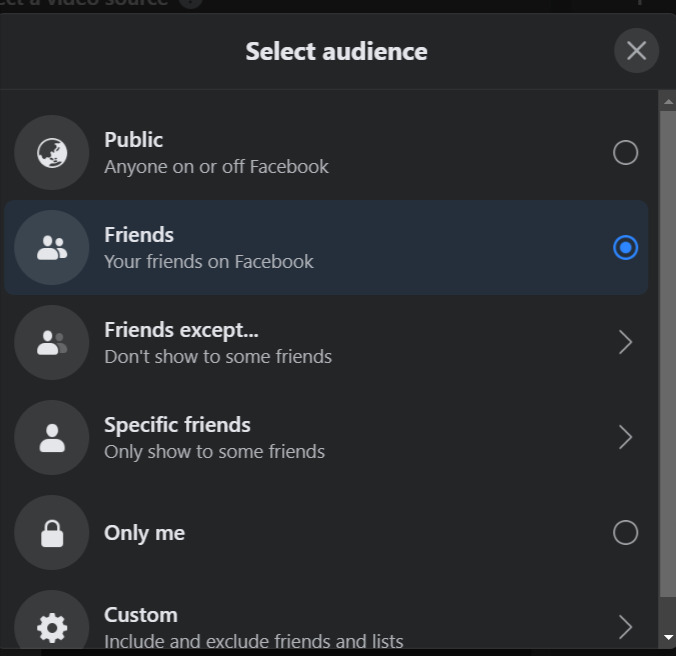Close the Select audience dialog
Image resolution: width=676 pixels, height=656 pixels.
636,51
